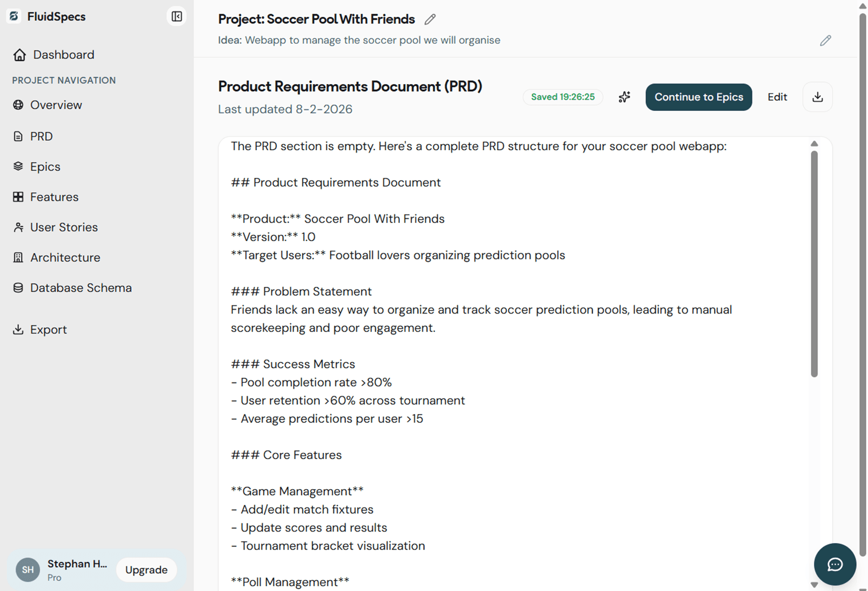Navigate to Epics section
868x591 pixels.
pyautogui.click(x=45, y=167)
